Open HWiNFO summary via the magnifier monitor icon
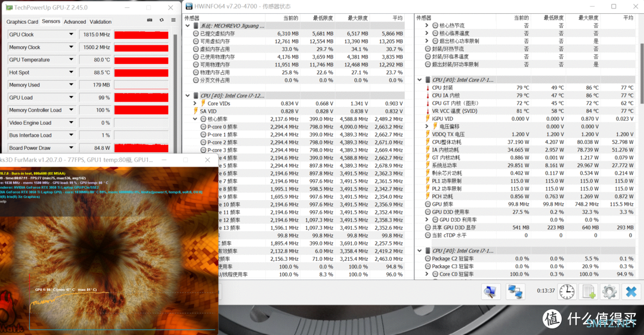 point(491,291)
